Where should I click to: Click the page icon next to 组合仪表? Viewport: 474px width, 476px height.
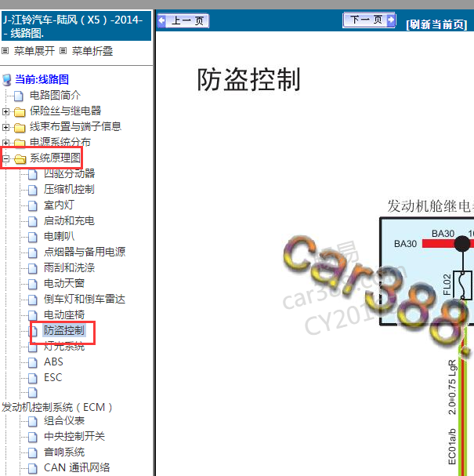(x=33, y=422)
